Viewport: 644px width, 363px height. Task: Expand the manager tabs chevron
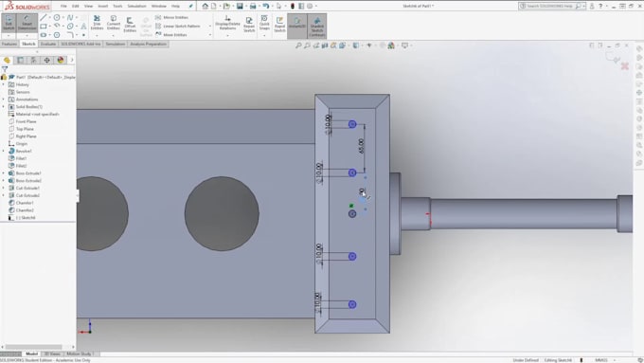coord(72,60)
